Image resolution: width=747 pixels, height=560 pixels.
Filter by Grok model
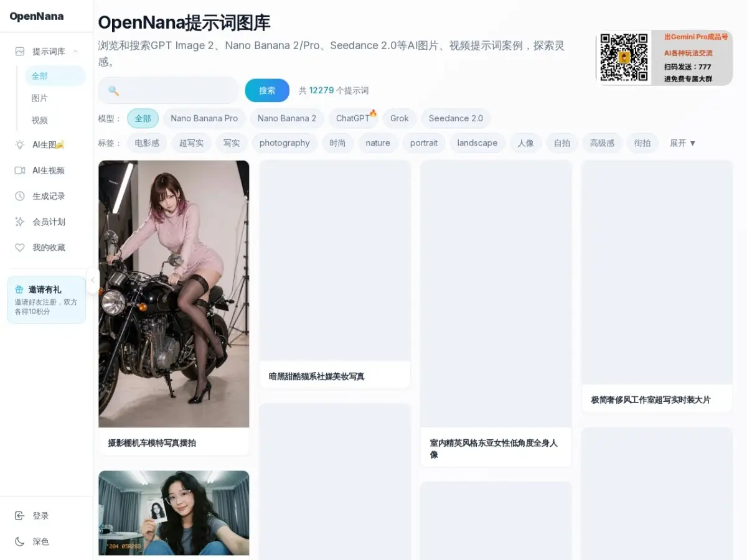point(400,118)
